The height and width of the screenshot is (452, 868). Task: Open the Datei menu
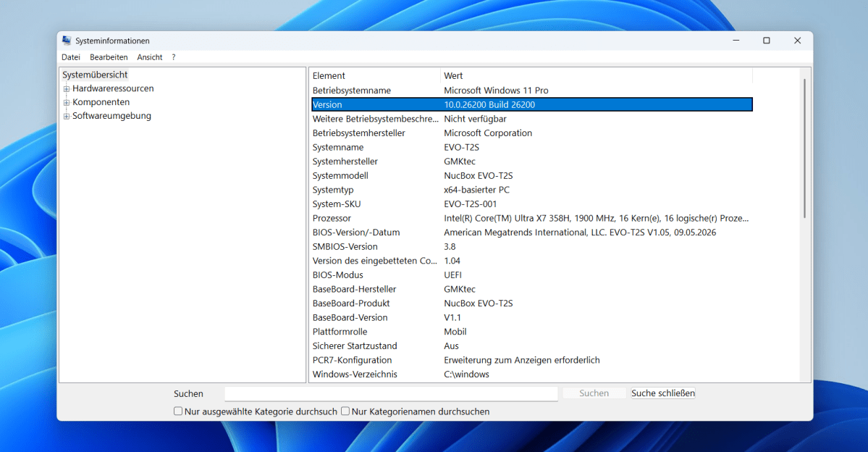click(x=71, y=57)
